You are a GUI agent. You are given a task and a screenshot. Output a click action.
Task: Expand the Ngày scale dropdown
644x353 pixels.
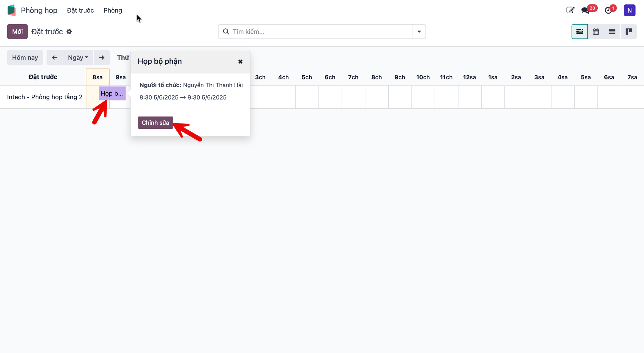[x=78, y=58]
